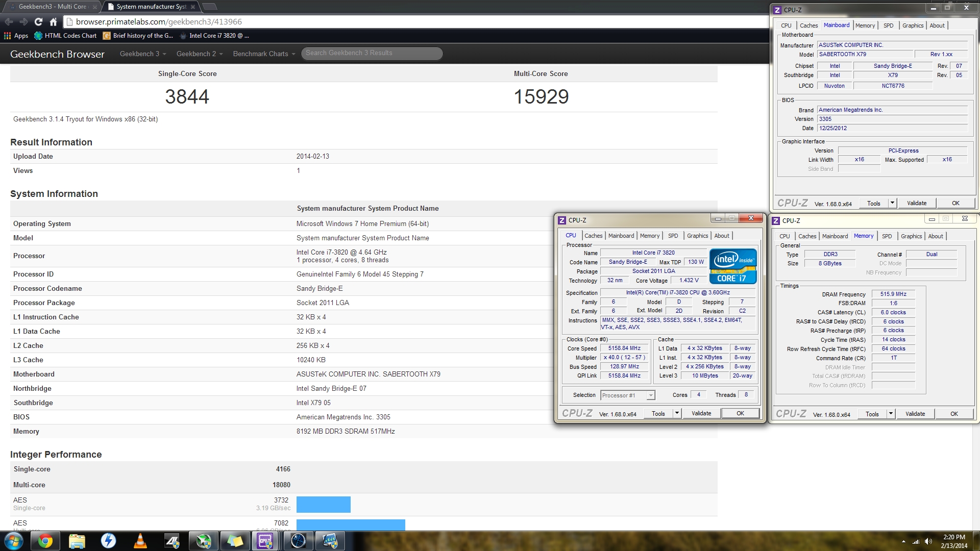Click the CPU-Z title icon in Mainboard window

[777, 10]
